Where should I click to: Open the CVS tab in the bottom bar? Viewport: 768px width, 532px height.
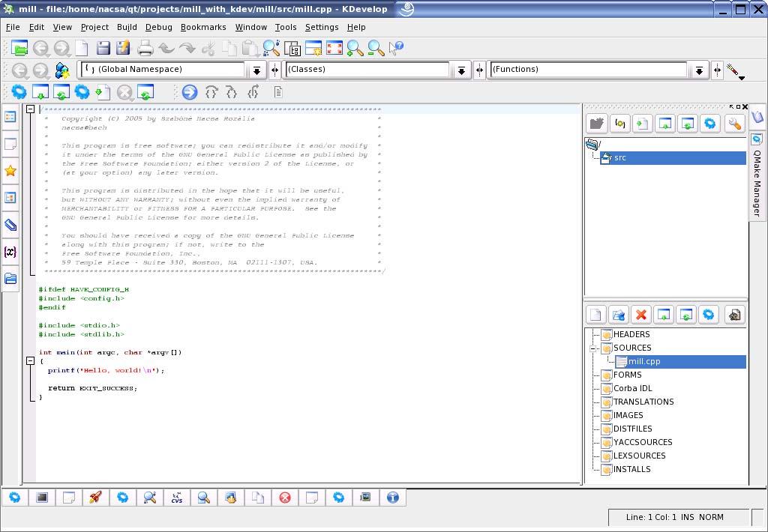click(177, 498)
